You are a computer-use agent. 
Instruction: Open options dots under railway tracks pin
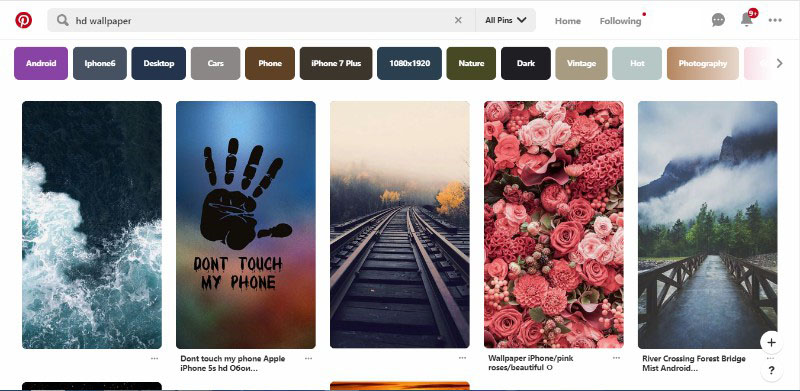462,358
